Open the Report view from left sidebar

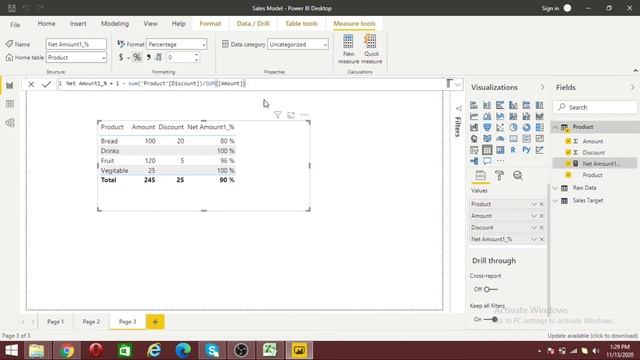[x=10, y=86]
